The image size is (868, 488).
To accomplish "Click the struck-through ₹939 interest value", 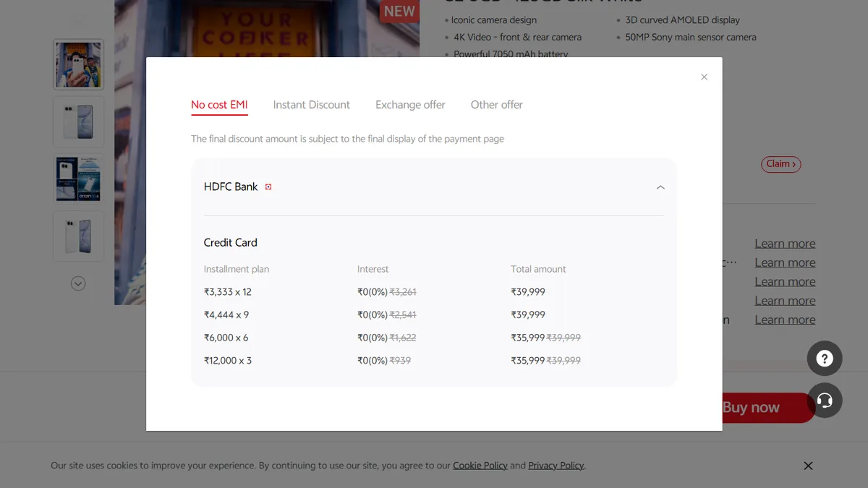I will coord(400,361).
